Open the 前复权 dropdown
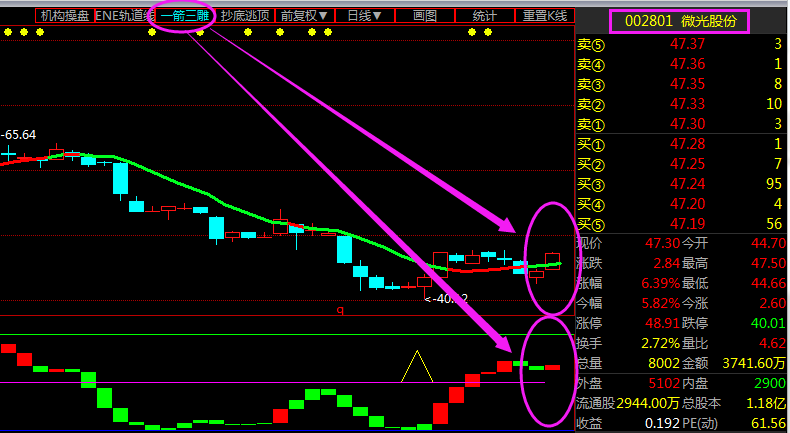This screenshot has height=433, width=790. click(x=304, y=16)
